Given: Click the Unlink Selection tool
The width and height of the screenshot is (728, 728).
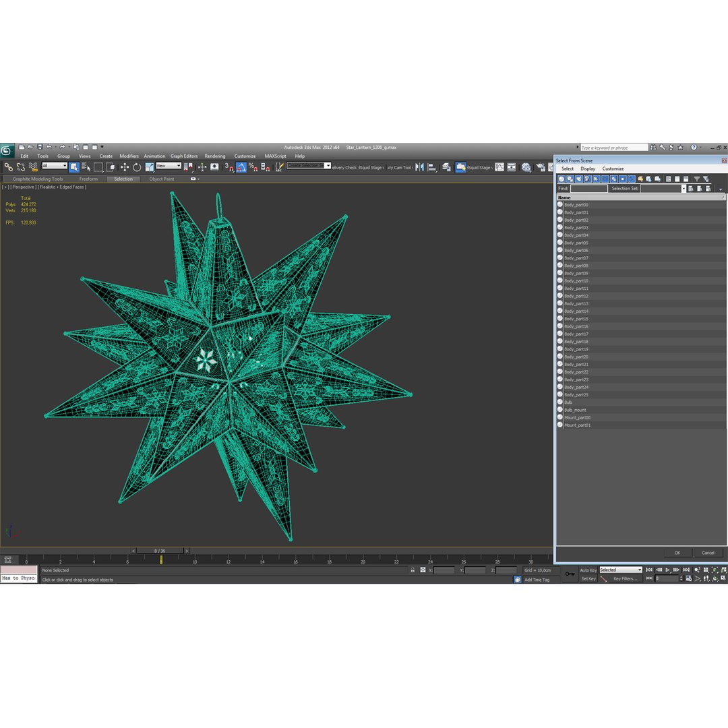Looking at the screenshot, I should pos(21,166).
